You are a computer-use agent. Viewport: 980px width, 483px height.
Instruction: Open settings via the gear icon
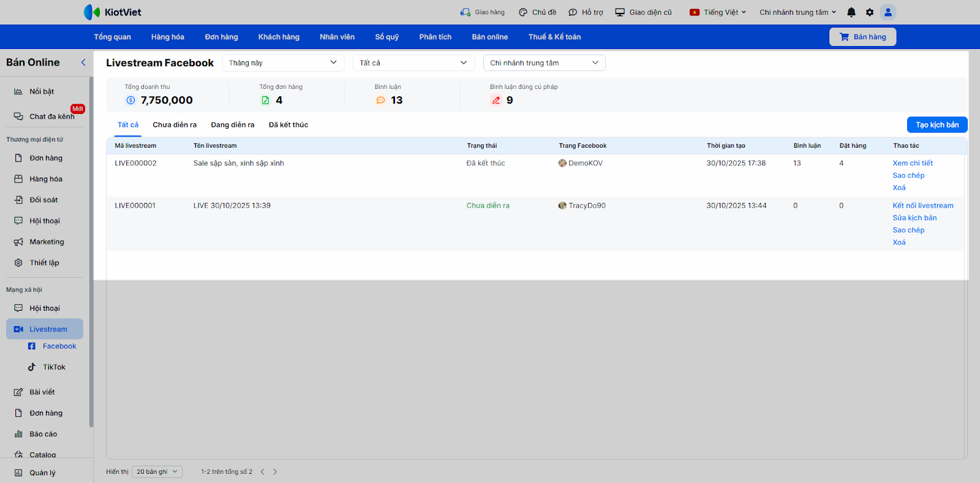(870, 12)
